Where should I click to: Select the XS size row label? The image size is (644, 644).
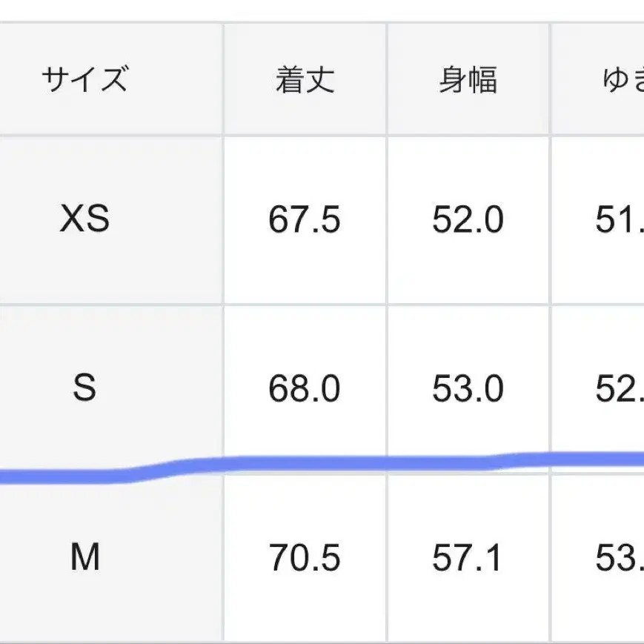(84, 219)
